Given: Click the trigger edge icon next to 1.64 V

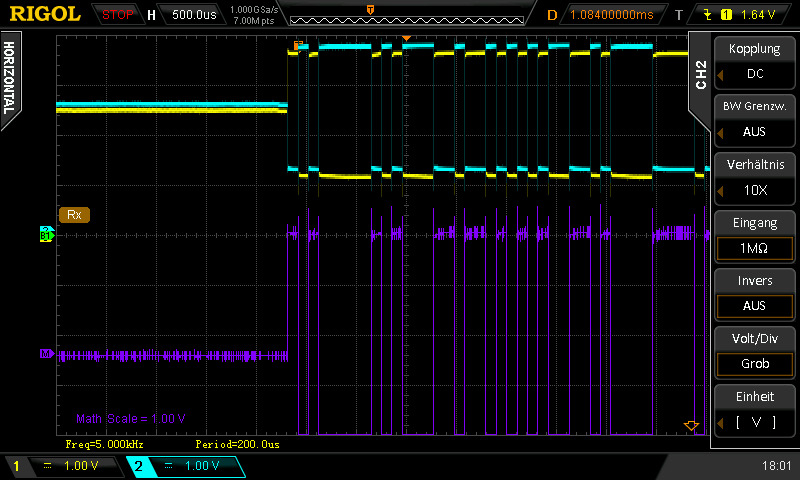Looking at the screenshot, I should click(709, 15).
